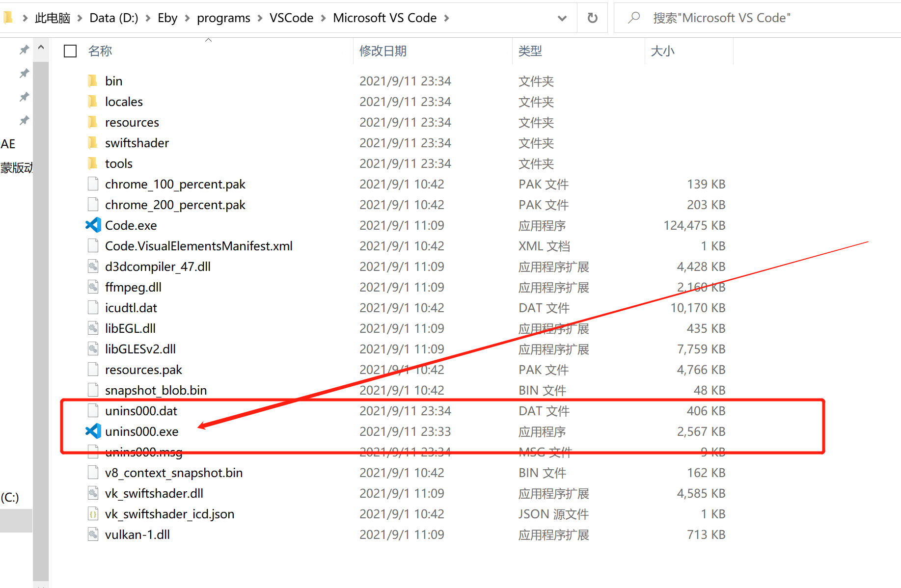Open the bin folder icon
This screenshot has width=901, height=588.
tap(93, 80)
